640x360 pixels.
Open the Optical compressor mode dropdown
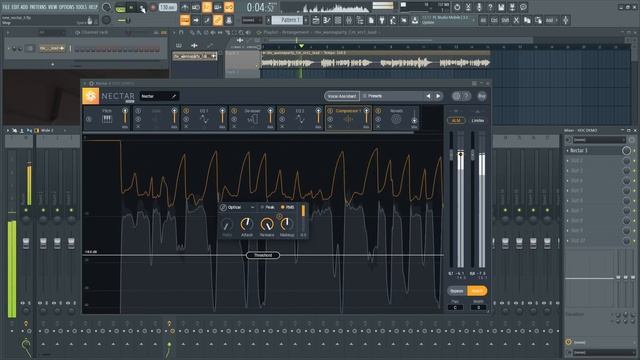(238, 207)
